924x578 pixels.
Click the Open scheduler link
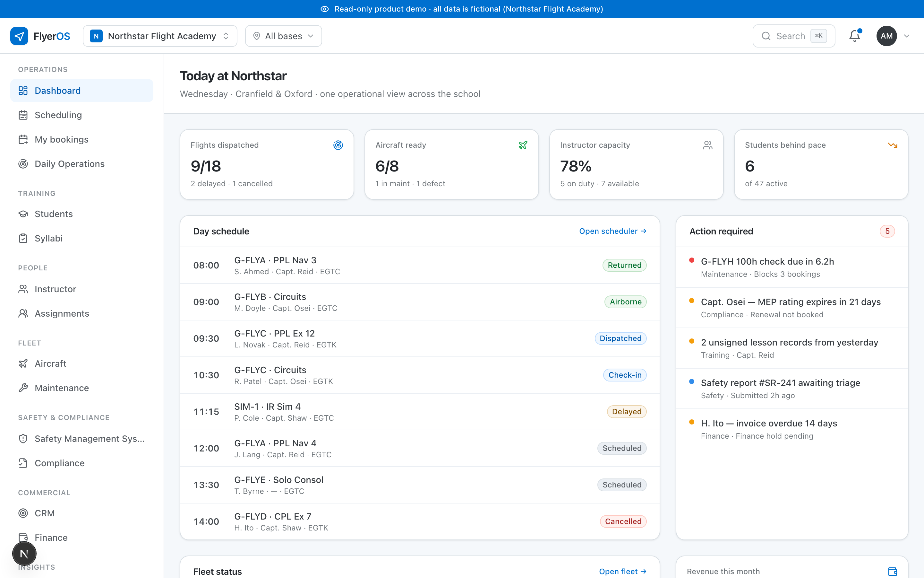612,231
